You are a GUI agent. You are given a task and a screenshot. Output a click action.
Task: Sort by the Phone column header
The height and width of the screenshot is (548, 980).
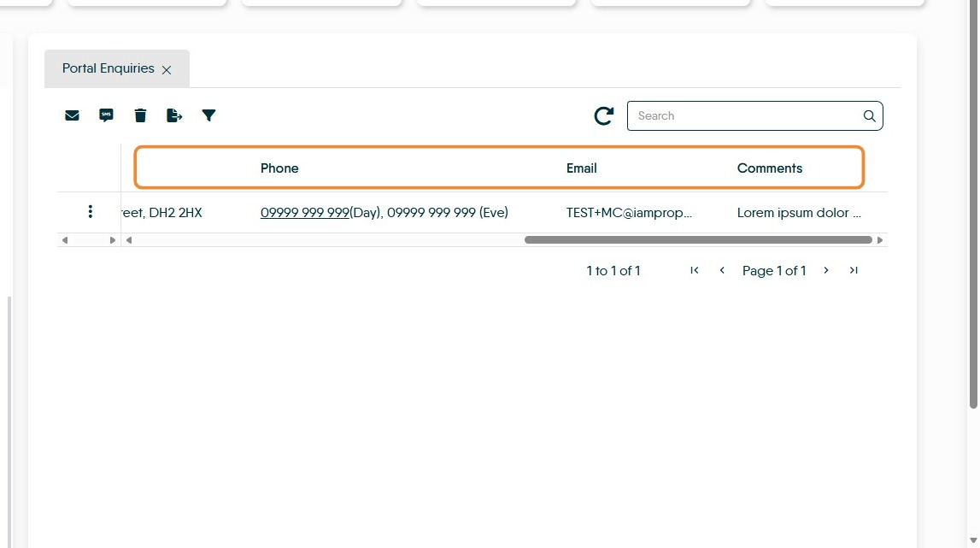click(x=279, y=168)
